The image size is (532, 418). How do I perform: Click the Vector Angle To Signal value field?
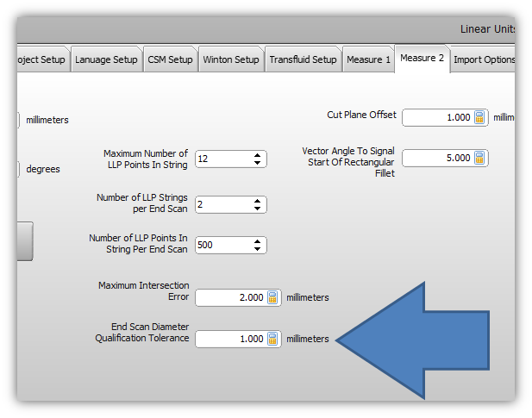(437, 158)
